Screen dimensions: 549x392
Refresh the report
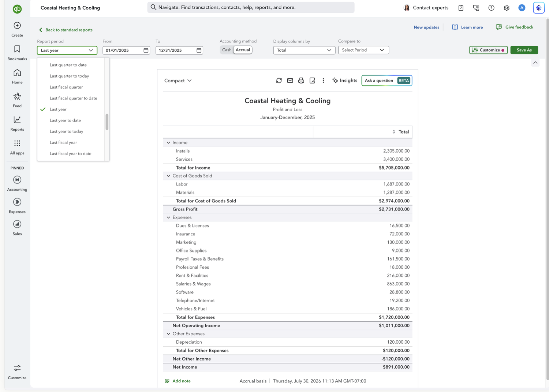(279, 81)
